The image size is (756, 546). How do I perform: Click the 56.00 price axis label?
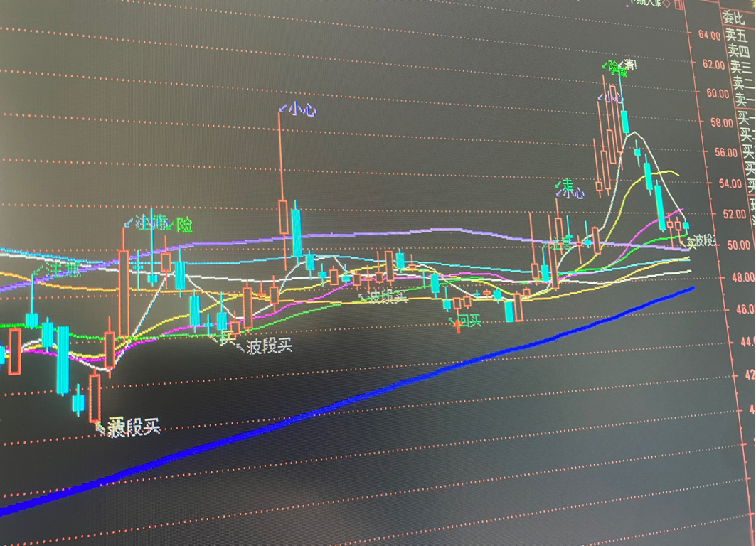[x=726, y=152]
